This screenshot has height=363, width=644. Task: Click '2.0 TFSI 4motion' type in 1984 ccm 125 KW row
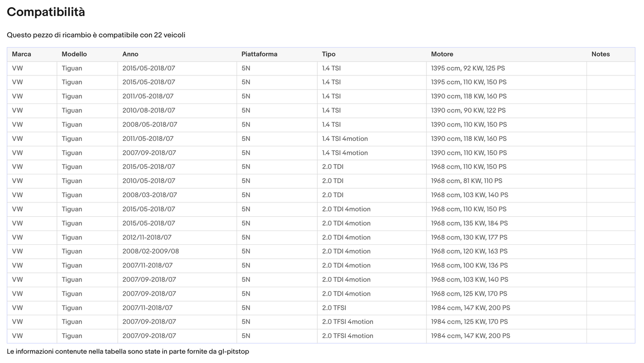click(348, 322)
